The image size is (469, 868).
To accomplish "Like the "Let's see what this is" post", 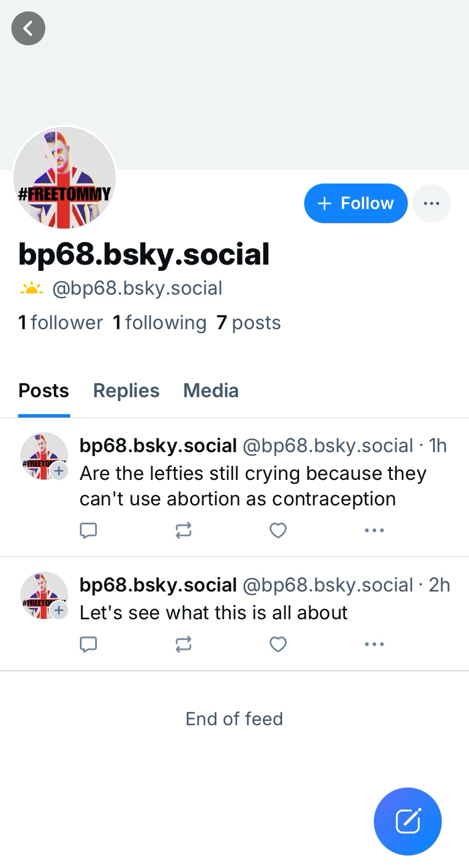I will pos(278,644).
